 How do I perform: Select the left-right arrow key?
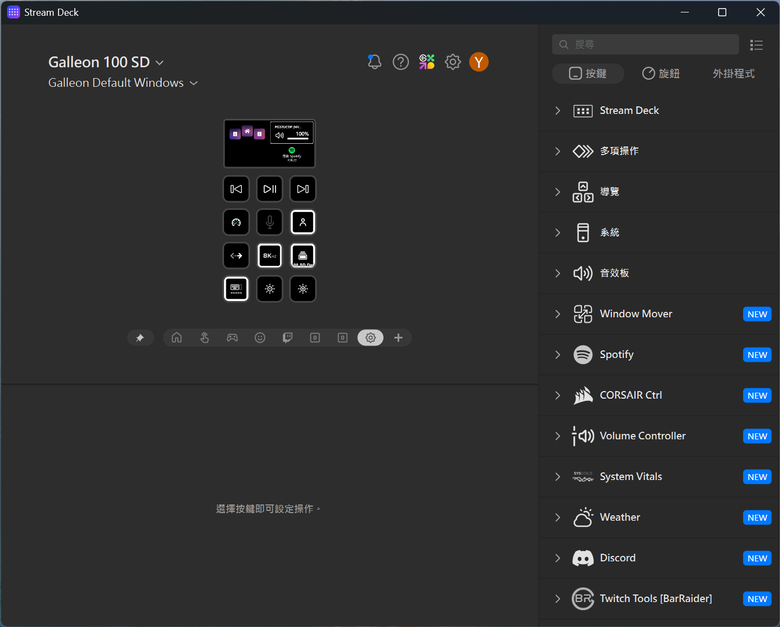236,256
